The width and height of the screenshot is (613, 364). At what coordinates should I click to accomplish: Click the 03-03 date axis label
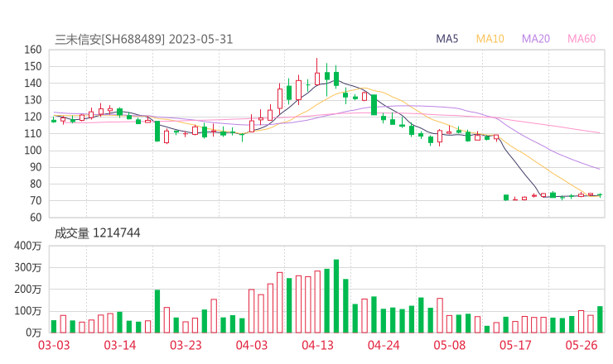coord(54,345)
